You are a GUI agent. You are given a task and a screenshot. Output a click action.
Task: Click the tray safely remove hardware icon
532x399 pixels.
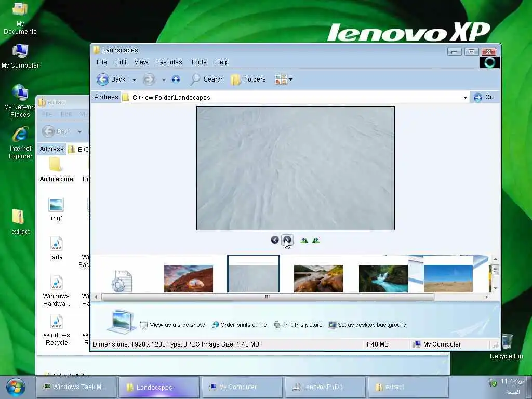pos(493,383)
